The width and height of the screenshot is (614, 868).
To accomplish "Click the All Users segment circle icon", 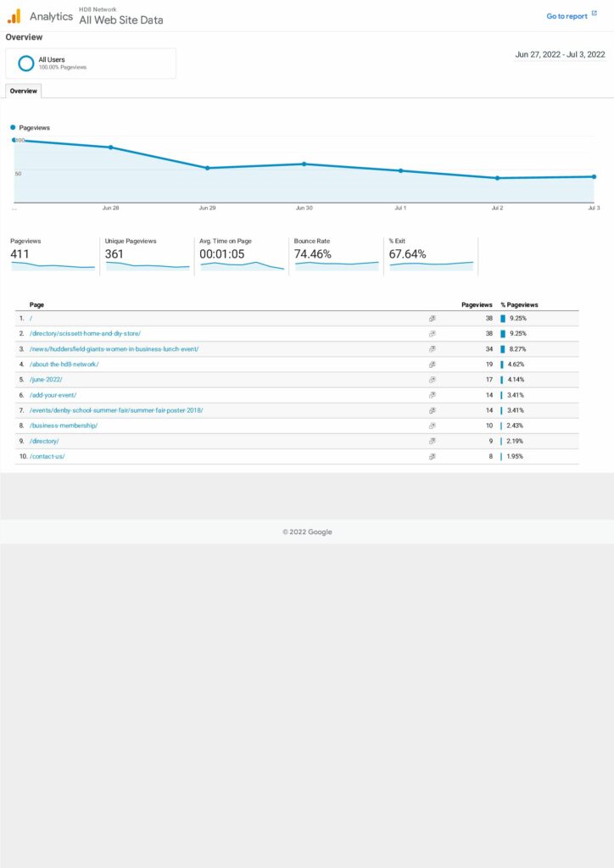I will pyautogui.click(x=26, y=64).
